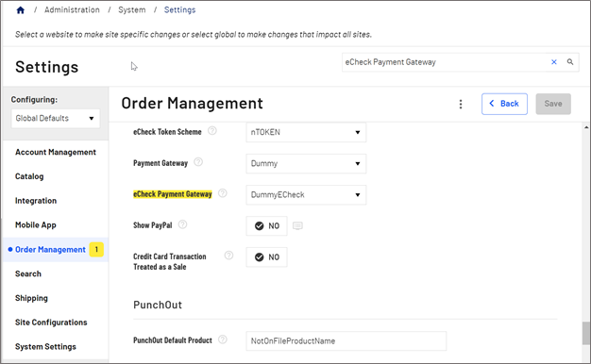This screenshot has height=364, width=591.
Task: Toggle the Show PayPal switch
Action: click(266, 226)
